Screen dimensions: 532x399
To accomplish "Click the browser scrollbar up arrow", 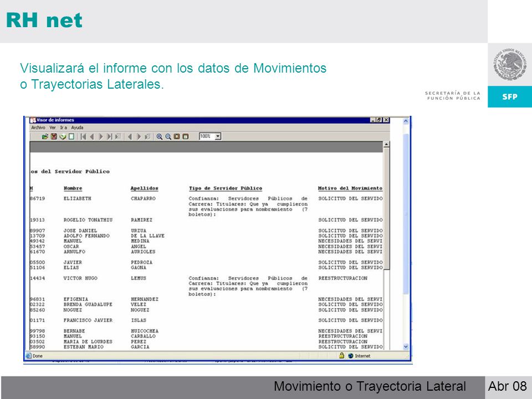I will [406, 121].
